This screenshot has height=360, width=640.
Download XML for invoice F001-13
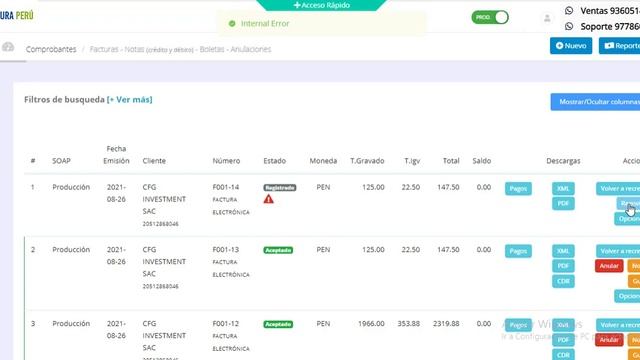click(563, 251)
